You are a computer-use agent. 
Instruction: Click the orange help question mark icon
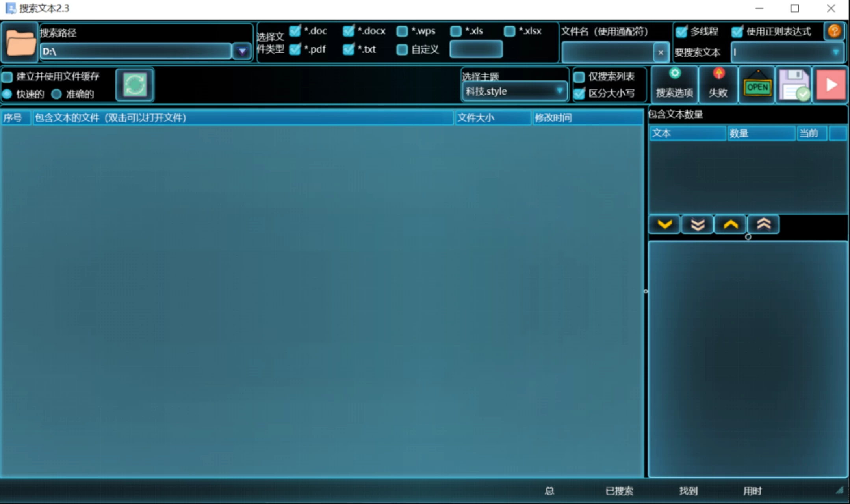(x=834, y=31)
